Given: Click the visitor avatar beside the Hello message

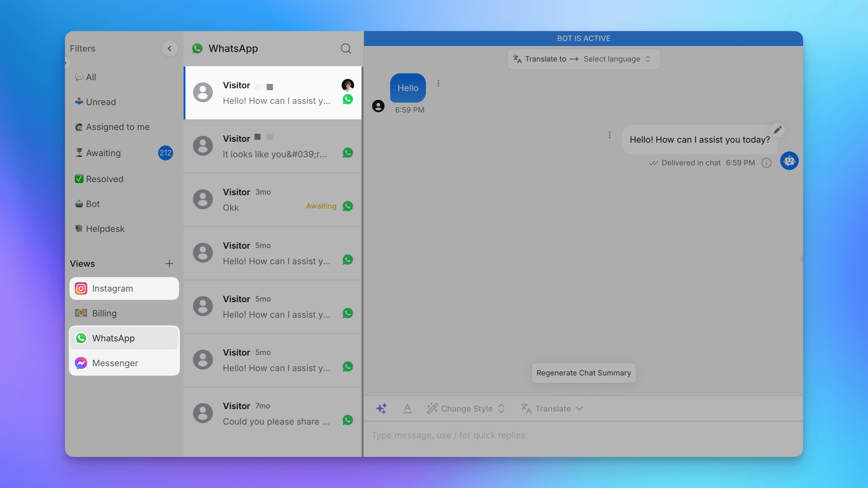Looking at the screenshot, I should tap(378, 106).
